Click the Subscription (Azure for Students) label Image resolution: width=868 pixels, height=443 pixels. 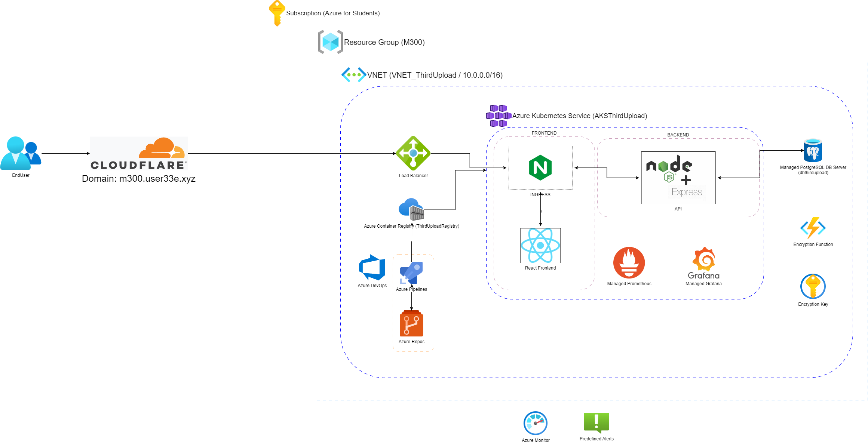(333, 13)
